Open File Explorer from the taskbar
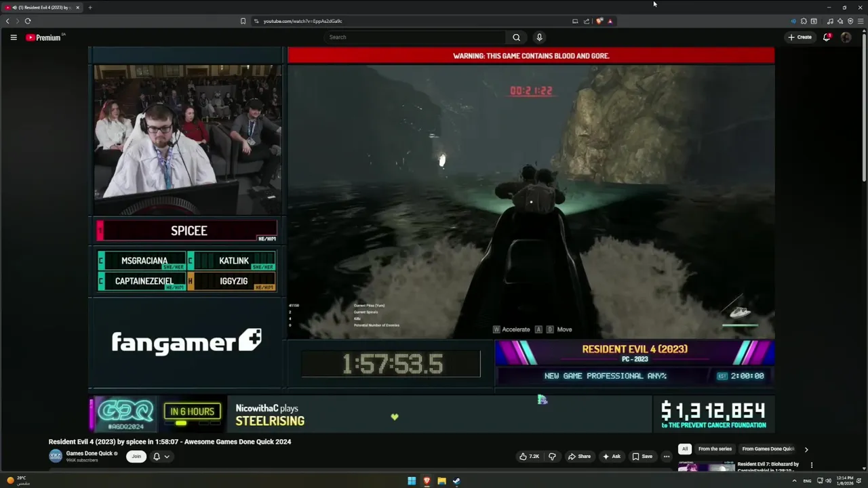This screenshot has width=868, height=488. tap(441, 481)
